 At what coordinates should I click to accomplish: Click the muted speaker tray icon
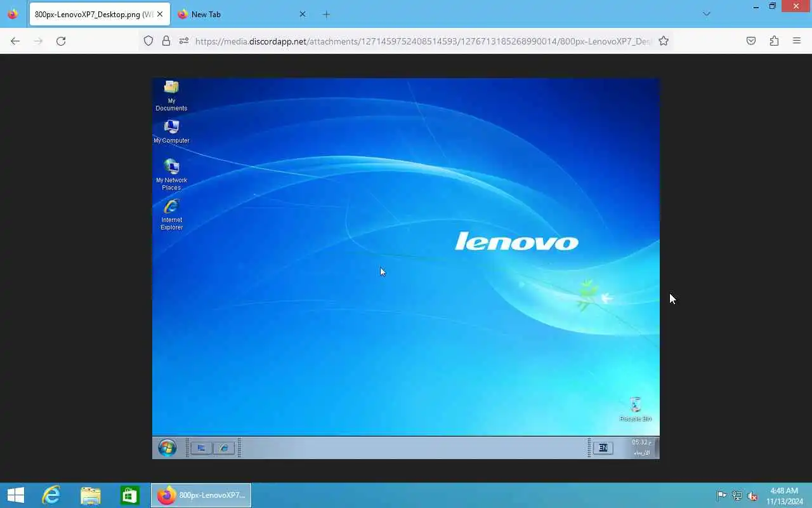point(752,496)
